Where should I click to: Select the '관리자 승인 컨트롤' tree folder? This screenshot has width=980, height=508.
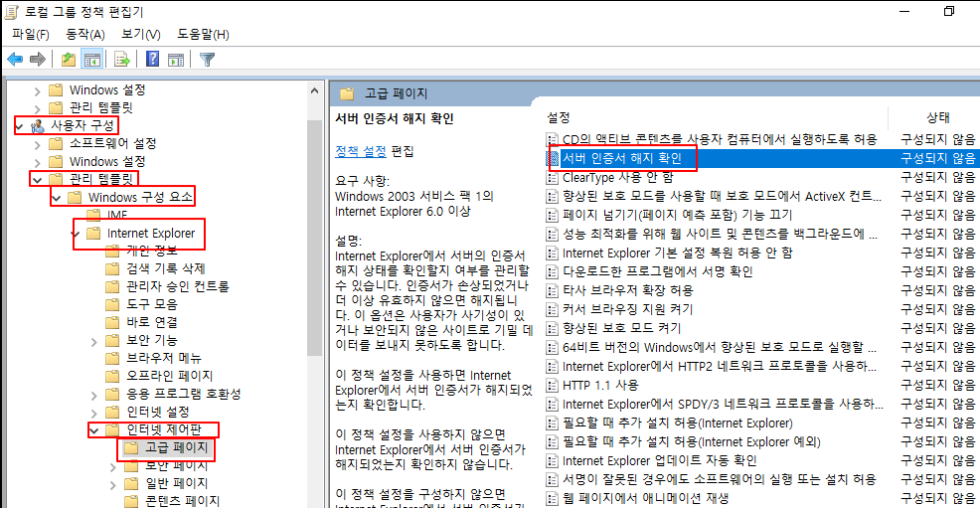point(178,286)
